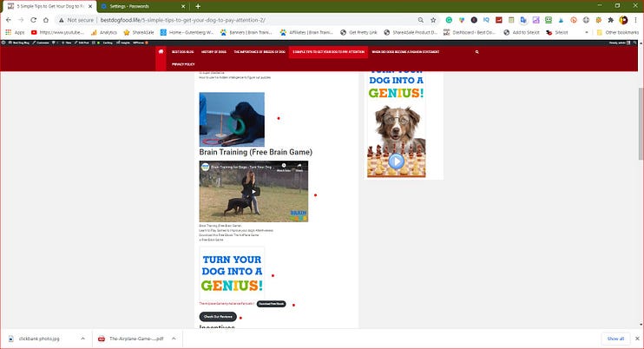
Task: Click the site Home icon in the nav
Action: [x=161, y=52]
